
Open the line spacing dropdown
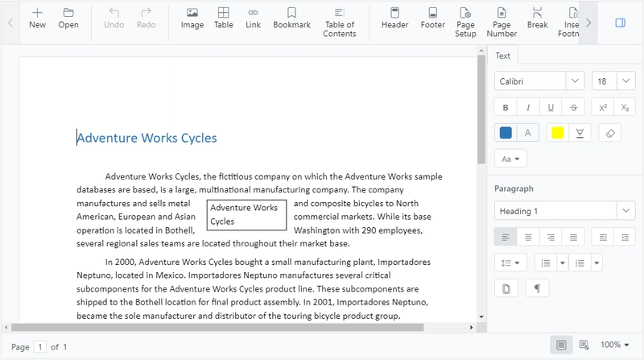510,263
